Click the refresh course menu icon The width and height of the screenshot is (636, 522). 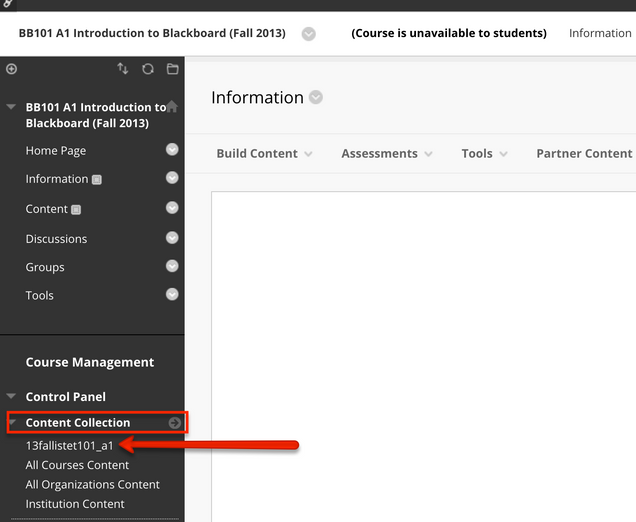point(148,69)
